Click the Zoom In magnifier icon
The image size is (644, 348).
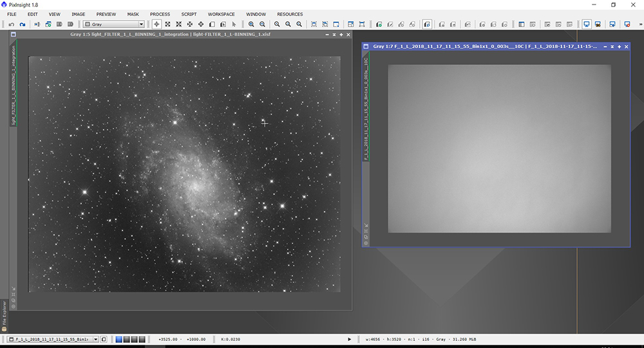(x=252, y=24)
